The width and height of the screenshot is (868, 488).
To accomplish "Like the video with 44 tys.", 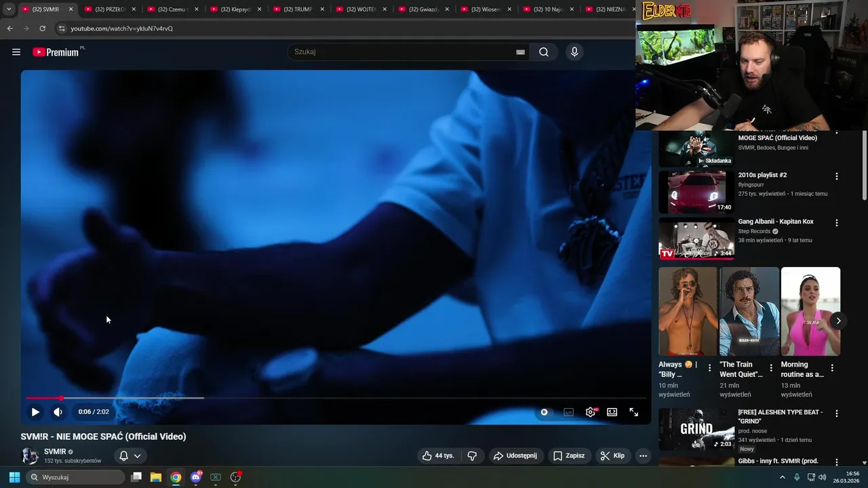I will coord(438,456).
